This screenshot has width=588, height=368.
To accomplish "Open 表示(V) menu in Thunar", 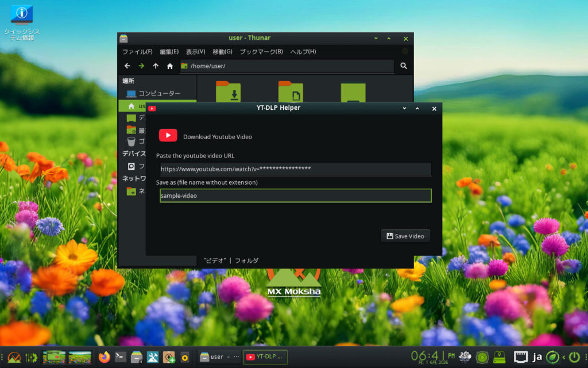I will click(x=195, y=51).
